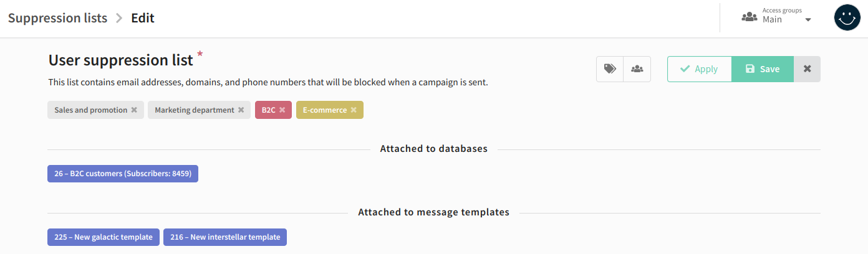Save the suppression list
Screen dimensions: 868x254
tap(763, 69)
